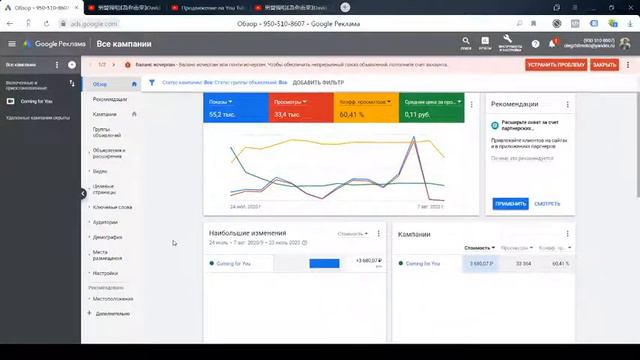This screenshot has width=640, height=360.
Task: Click the sort icon in campaign sidebar
Action: pyautogui.click(x=72, y=83)
